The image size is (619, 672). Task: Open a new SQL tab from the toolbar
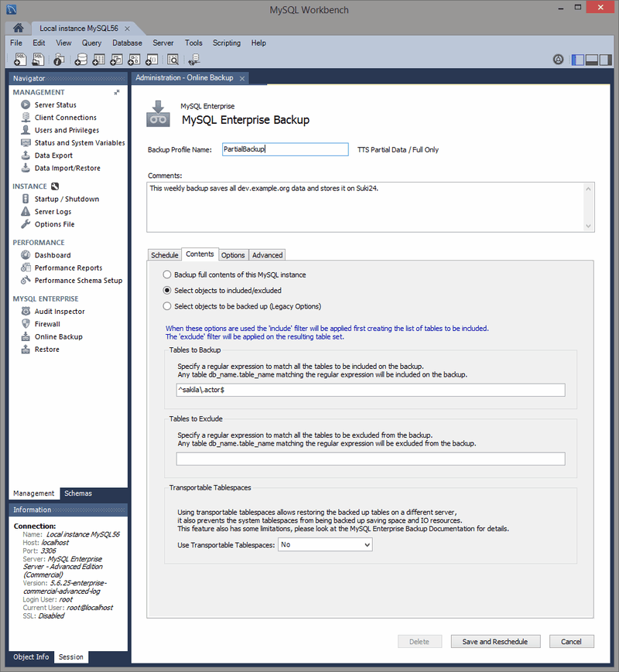20,59
